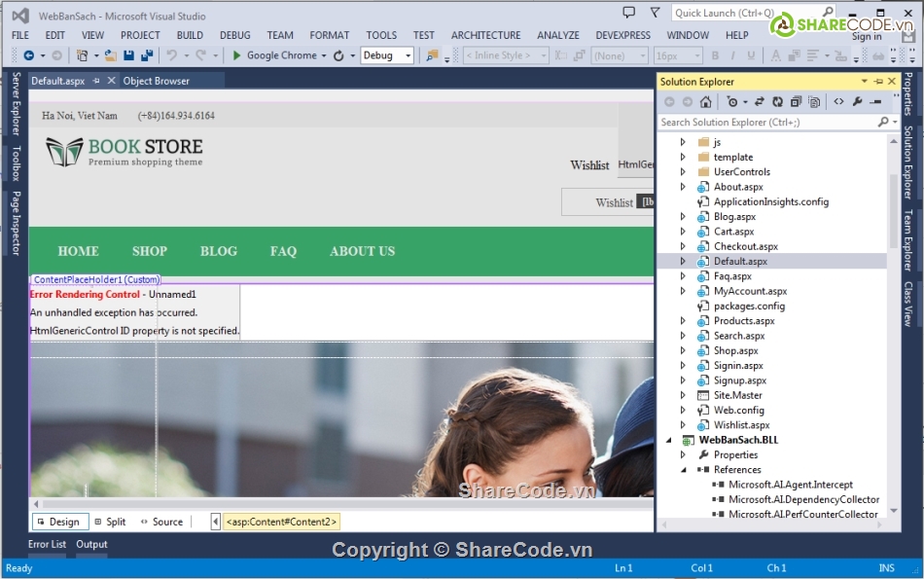The width and height of the screenshot is (924, 579).
Task: Click the notifications filter icon in title bar
Action: (655, 13)
